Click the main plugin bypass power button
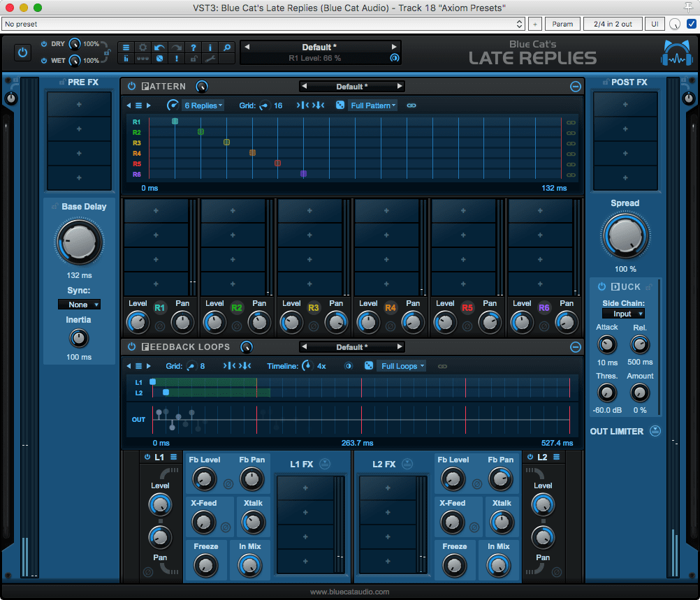Image resolution: width=700 pixels, height=600 pixels. point(22,52)
